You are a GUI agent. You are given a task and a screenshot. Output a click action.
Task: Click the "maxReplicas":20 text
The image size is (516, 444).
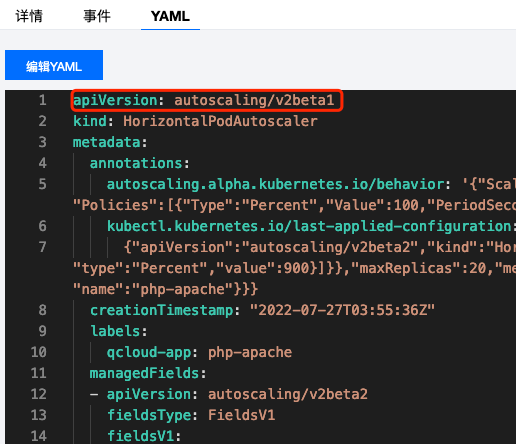click(419, 268)
